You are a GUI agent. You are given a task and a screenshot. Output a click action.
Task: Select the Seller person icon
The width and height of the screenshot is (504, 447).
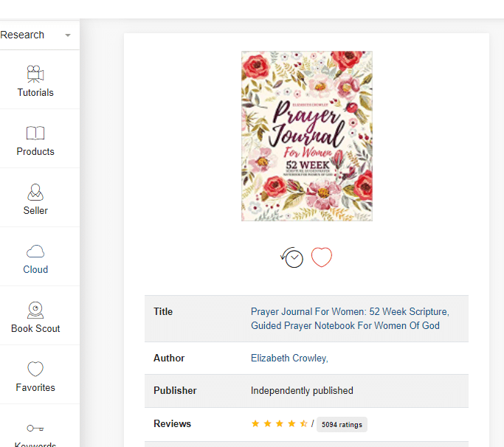[x=35, y=193]
